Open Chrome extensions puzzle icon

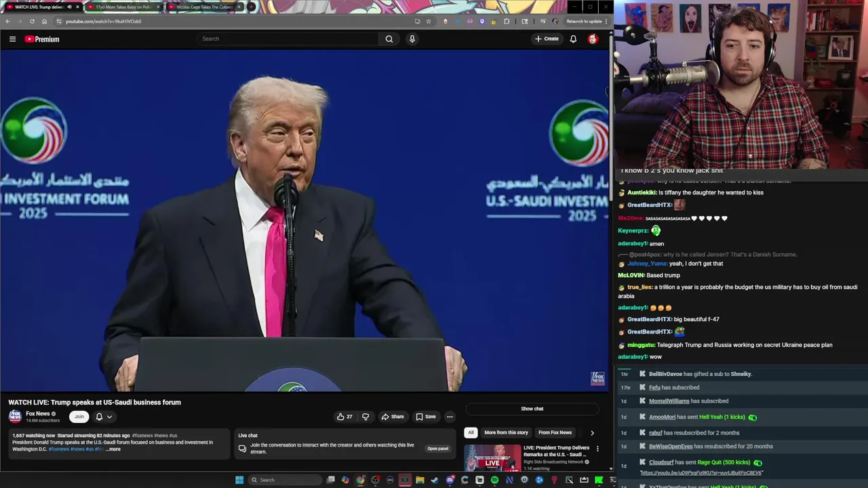(507, 21)
